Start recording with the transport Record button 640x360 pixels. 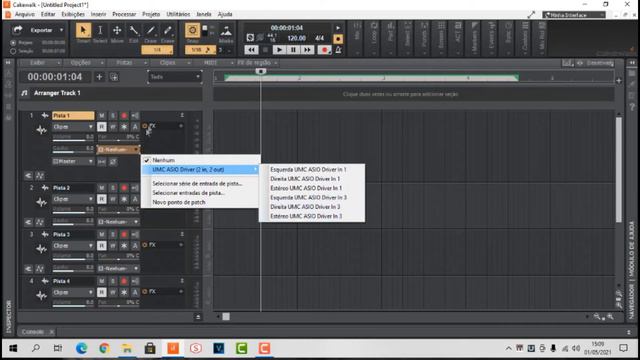324,50
